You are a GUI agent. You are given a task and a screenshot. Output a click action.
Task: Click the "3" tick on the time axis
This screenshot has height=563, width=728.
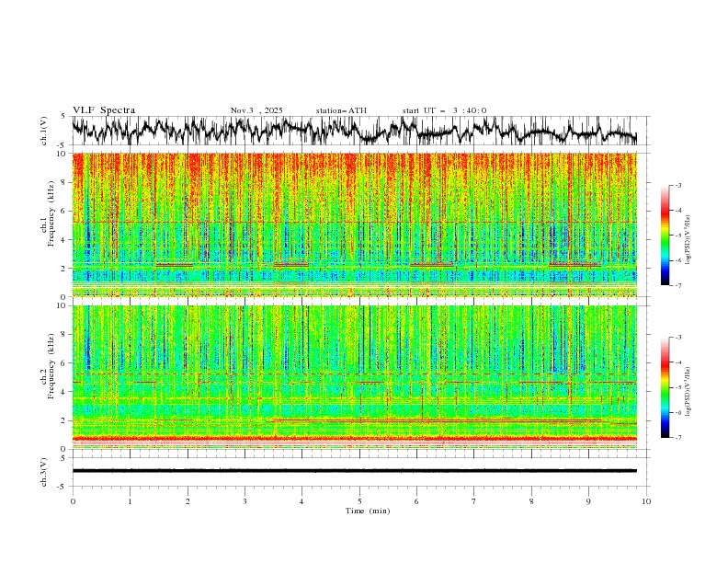pyautogui.click(x=245, y=501)
